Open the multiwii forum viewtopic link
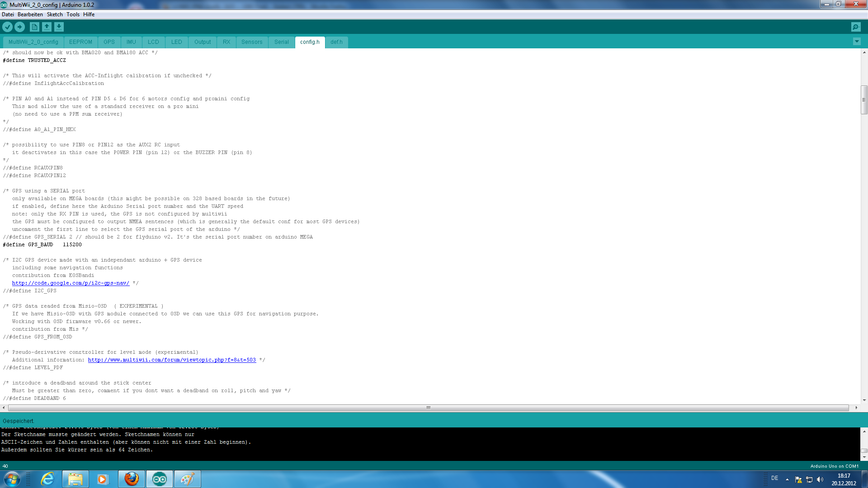The image size is (868, 488). (172, 360)
